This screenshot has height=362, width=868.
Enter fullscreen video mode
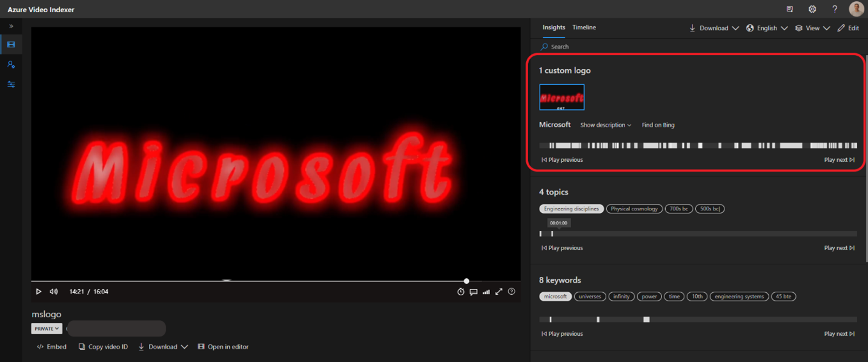point(499,292)
